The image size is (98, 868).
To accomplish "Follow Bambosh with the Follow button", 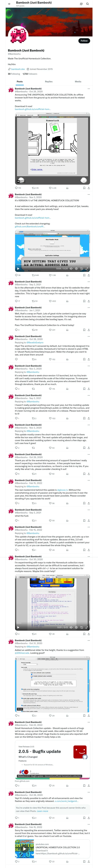I will pos(84,41).
